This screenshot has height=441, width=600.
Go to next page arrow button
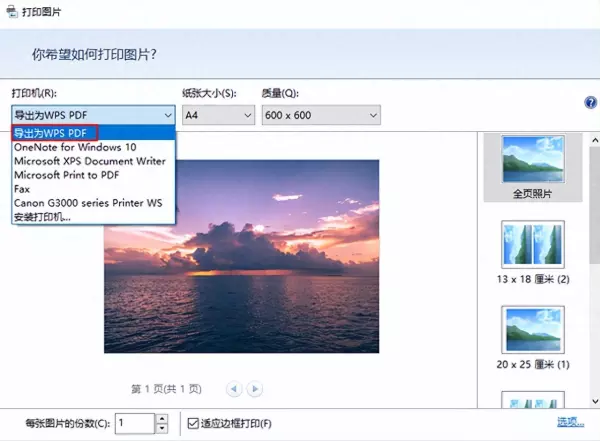coord(255,389)
